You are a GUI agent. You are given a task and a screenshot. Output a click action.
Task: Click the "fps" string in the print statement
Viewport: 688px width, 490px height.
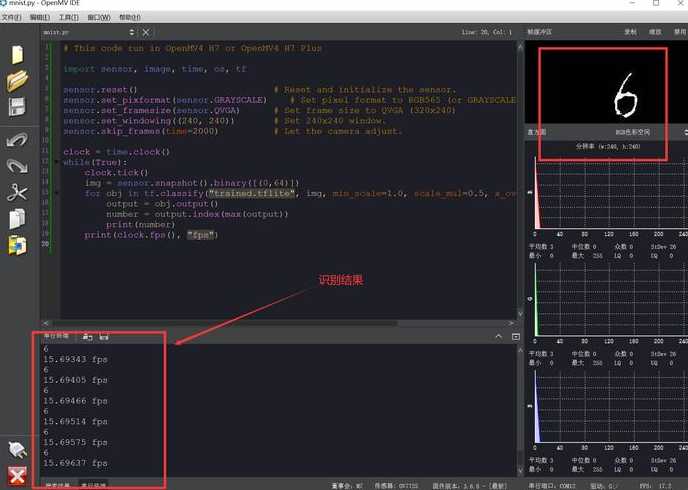pyautogui.click(x=202, y=235)
